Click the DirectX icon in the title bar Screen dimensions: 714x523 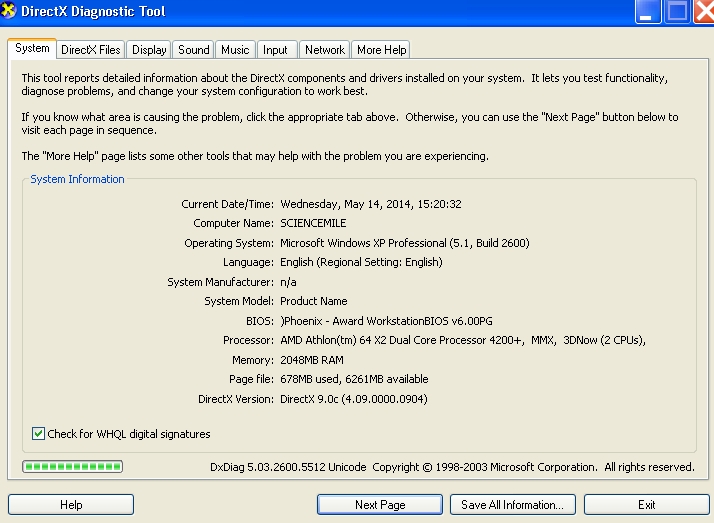[x=8, y=10]
